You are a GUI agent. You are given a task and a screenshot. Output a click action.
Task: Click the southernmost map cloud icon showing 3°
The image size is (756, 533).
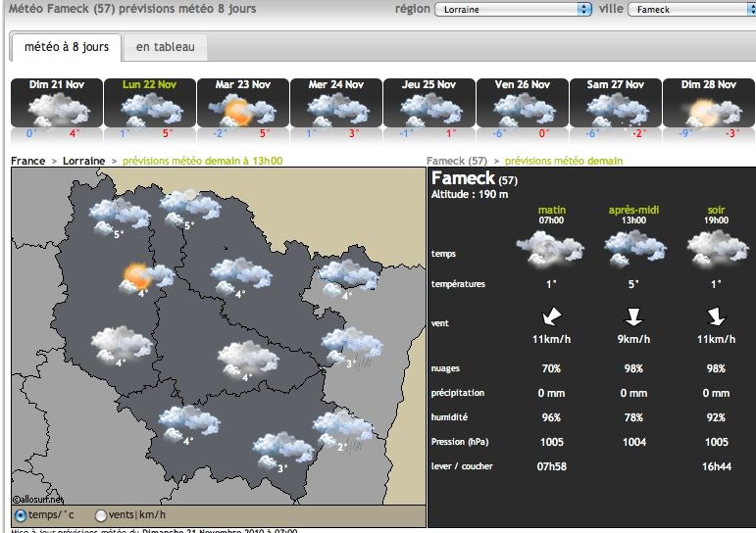(283, 451)
